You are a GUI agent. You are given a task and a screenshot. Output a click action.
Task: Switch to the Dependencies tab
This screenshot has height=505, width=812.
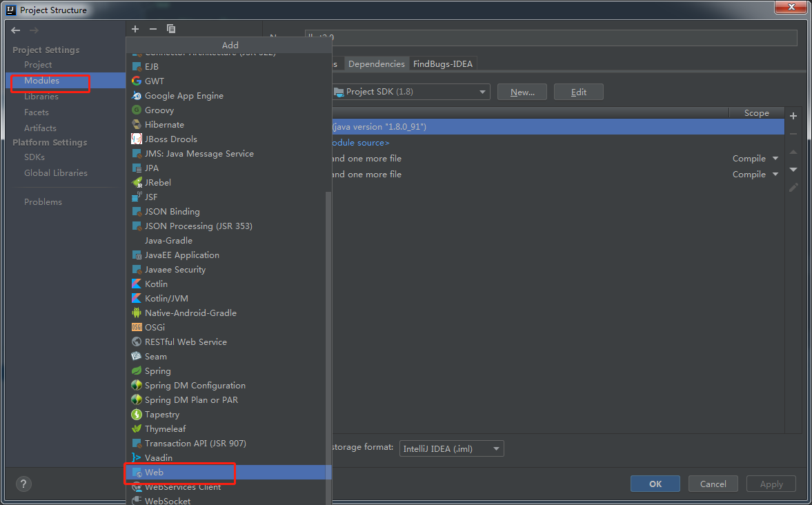[x=377, y=63]
